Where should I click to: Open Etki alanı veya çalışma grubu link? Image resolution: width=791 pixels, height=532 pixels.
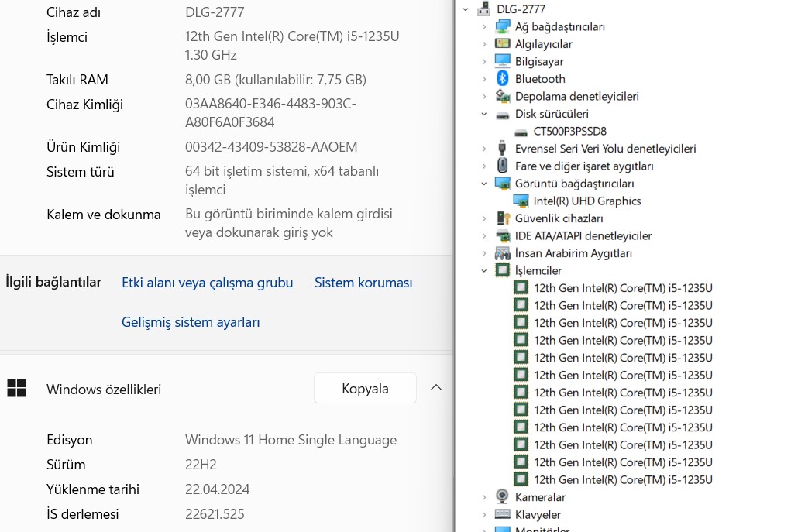pyautogui.click(x=208, y=283)
